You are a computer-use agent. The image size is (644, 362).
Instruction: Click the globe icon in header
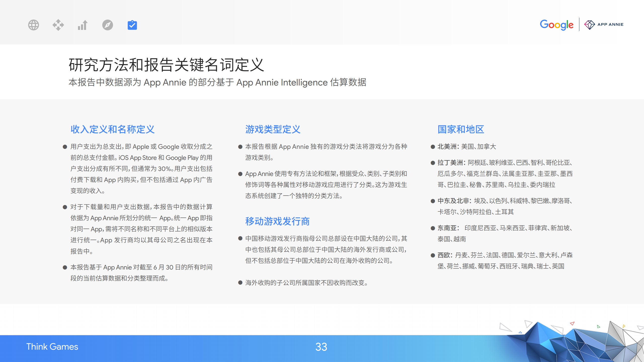[x=33, y=25]
